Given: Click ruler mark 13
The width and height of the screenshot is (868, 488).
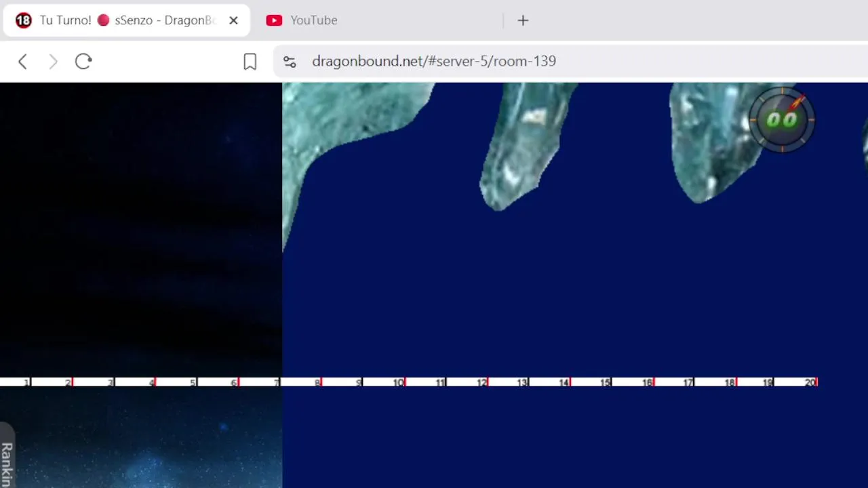Looking at the screenshot, I should point(522,382).
